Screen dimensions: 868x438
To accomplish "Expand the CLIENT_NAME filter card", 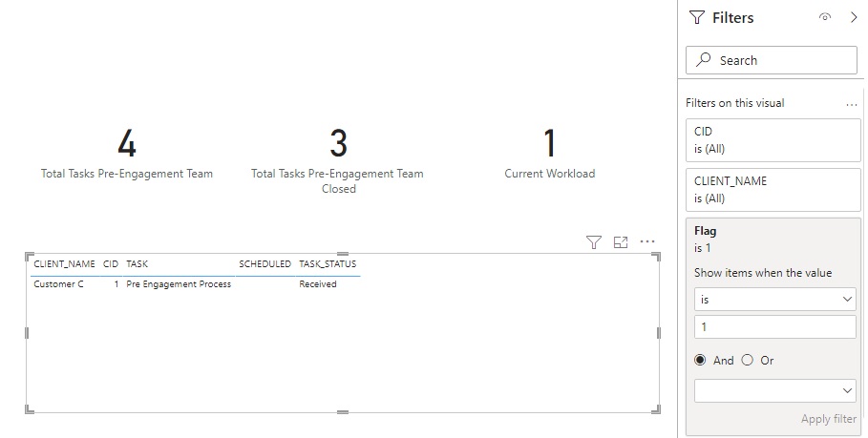I will 773,190.
